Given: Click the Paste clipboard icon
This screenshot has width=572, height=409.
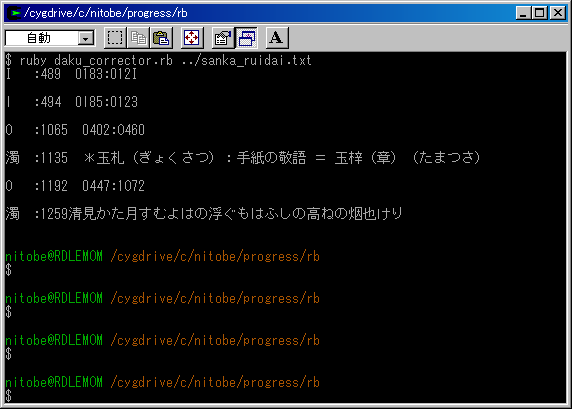Looking at the screenshot, I should 161,38.
